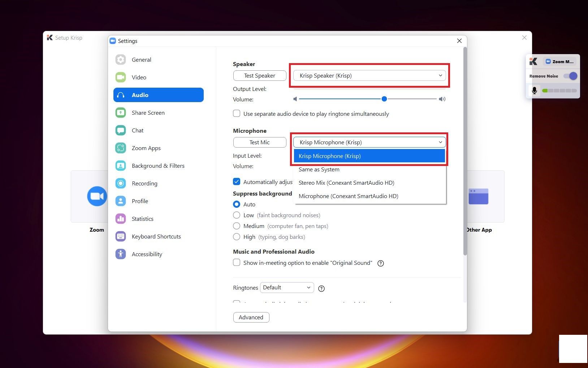Click the General gear icon

(121, 60)
